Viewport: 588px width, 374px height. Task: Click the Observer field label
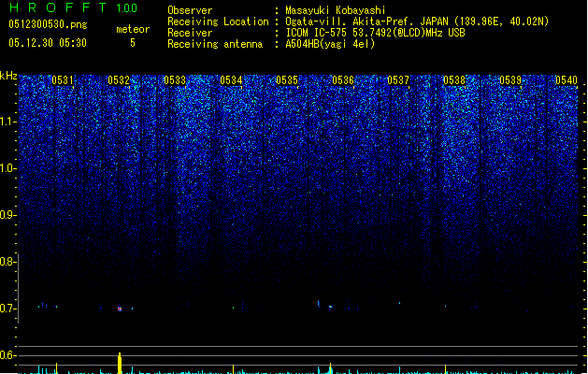[190, 10]
